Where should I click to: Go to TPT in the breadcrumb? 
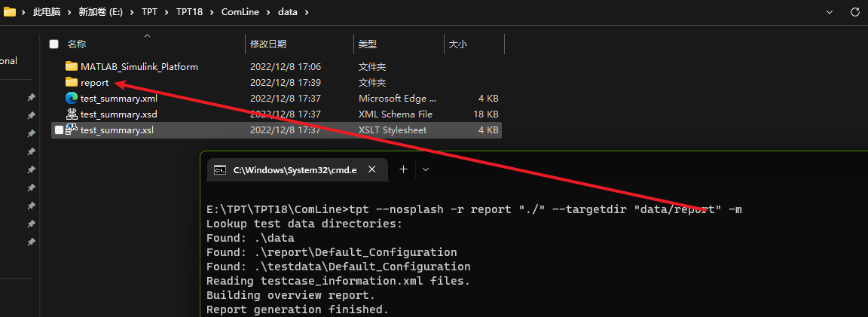[149, 11]
